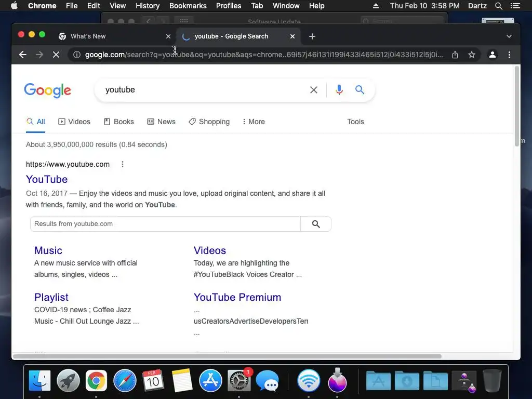Open Control Center list icon in menu bar
The width and height of the screenshot is (532, 399).
coord(515,6)
